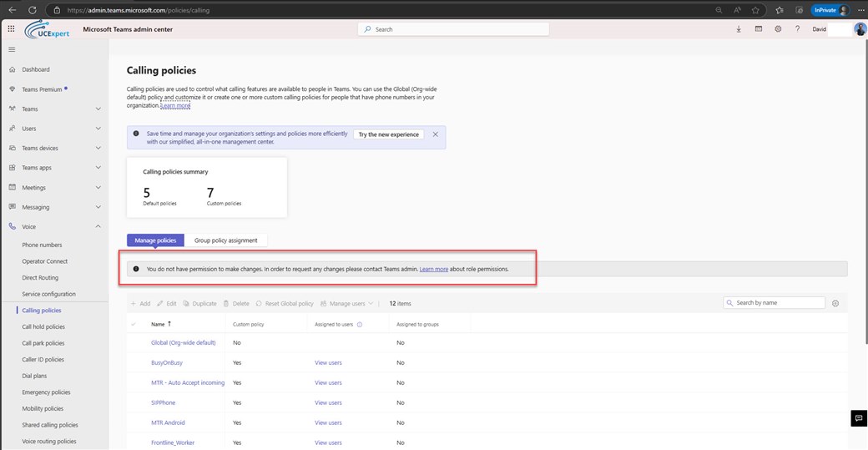Click the browser back arrow
Screen dimensions: 868x450
(13, 10)
